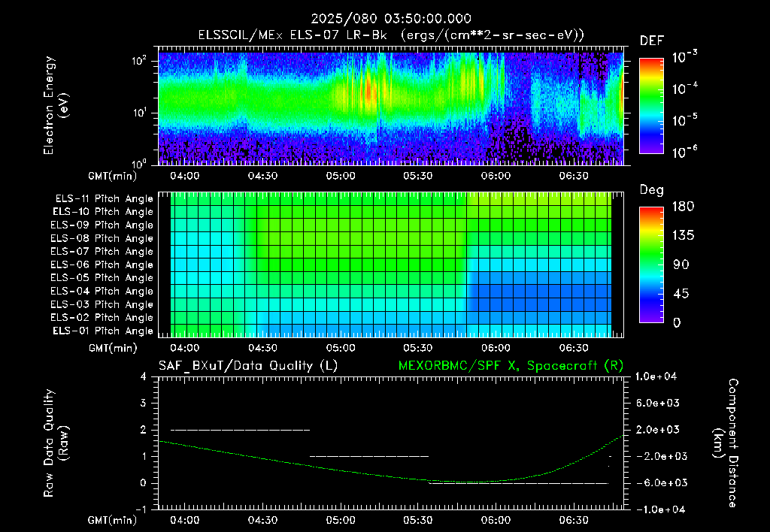The width and height of the screenshot is (770, 532).
Task: Click the SAF_BXuT/Data Quality (L) legend
Action: point(248,366)
